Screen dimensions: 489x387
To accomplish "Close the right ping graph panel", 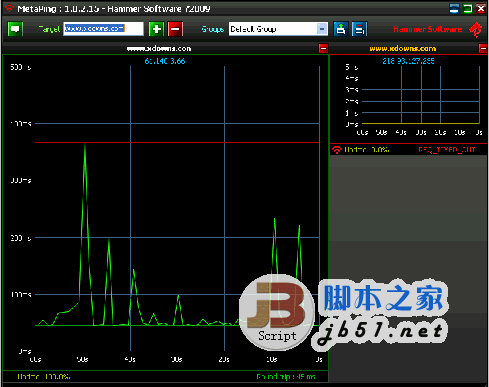I will 483,48.
